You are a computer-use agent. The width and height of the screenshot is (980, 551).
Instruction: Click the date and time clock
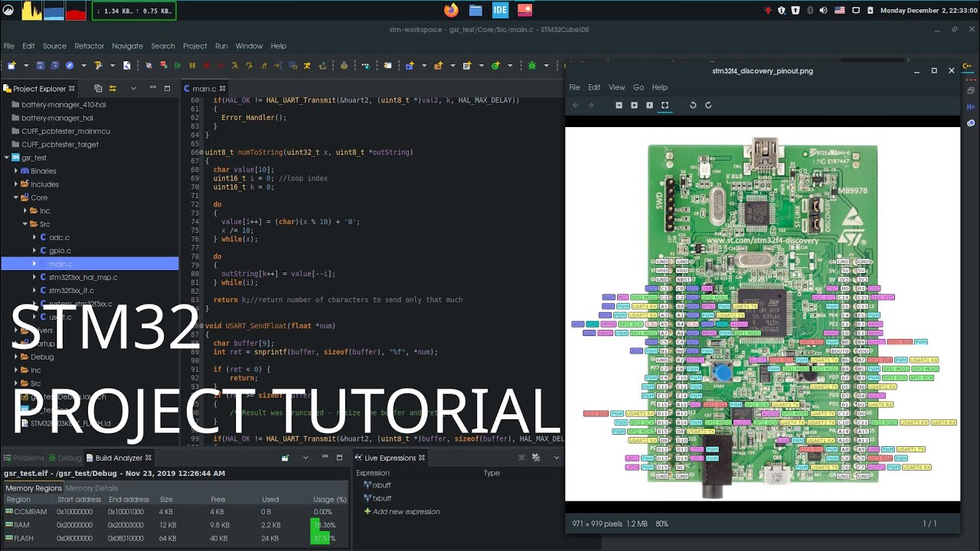tap(927, 11)
